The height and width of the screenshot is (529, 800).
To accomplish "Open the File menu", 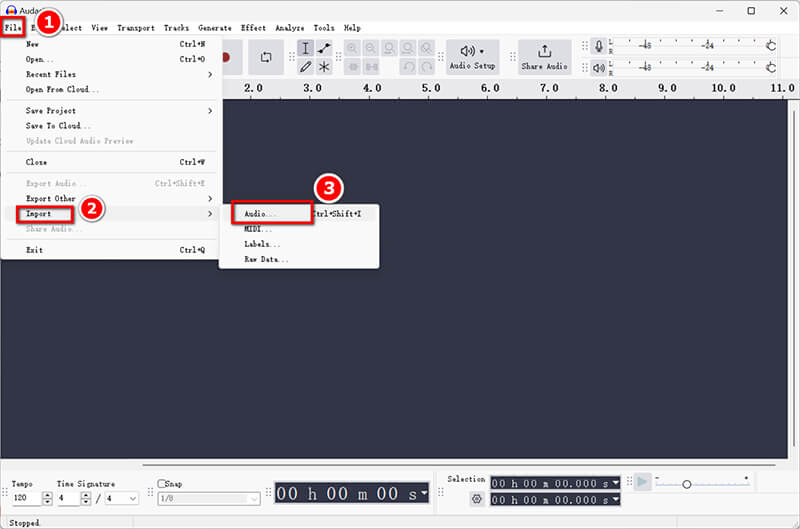I will pyautogui.click(x=13, y=28).
